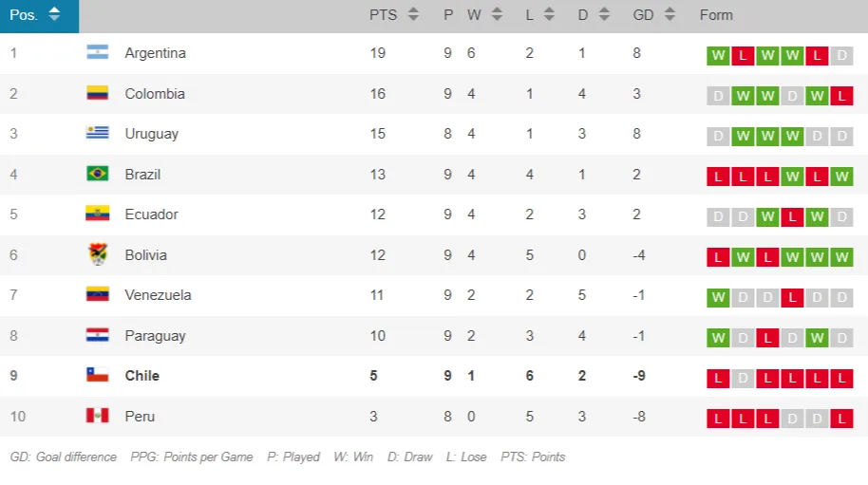Viewport: 868px width, 485px height.
Task: Sort table by PTS column arrows
Action: pos(413,15)
